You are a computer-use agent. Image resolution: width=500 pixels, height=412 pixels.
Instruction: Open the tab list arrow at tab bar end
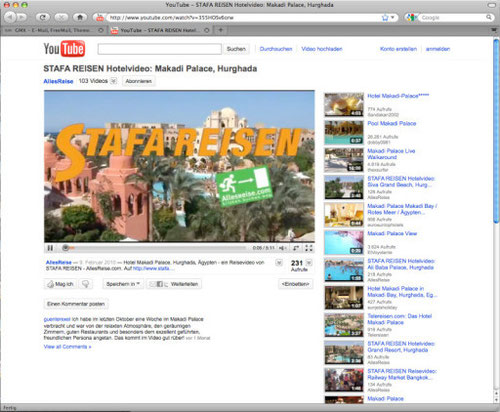(494, 30)
